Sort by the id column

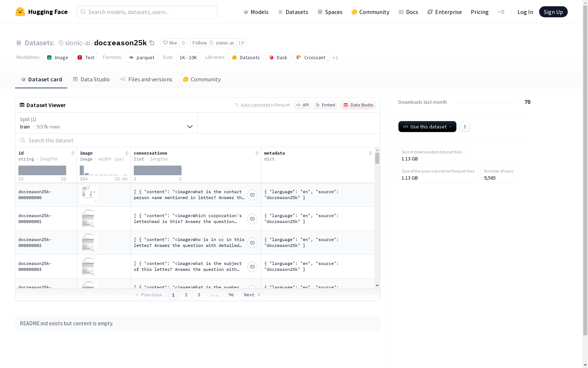73,153
